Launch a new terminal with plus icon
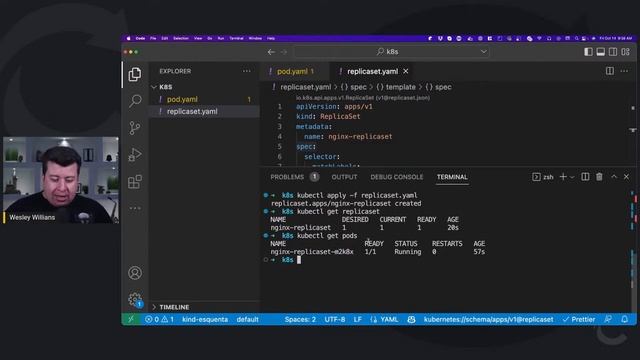Viewport: 640px width, 360px height. click(x=563, y=177)
